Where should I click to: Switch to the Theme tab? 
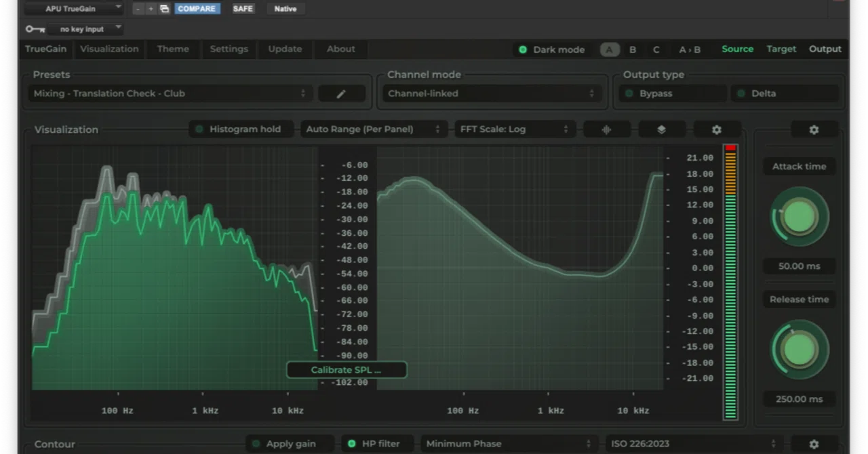tap(173, 49)
